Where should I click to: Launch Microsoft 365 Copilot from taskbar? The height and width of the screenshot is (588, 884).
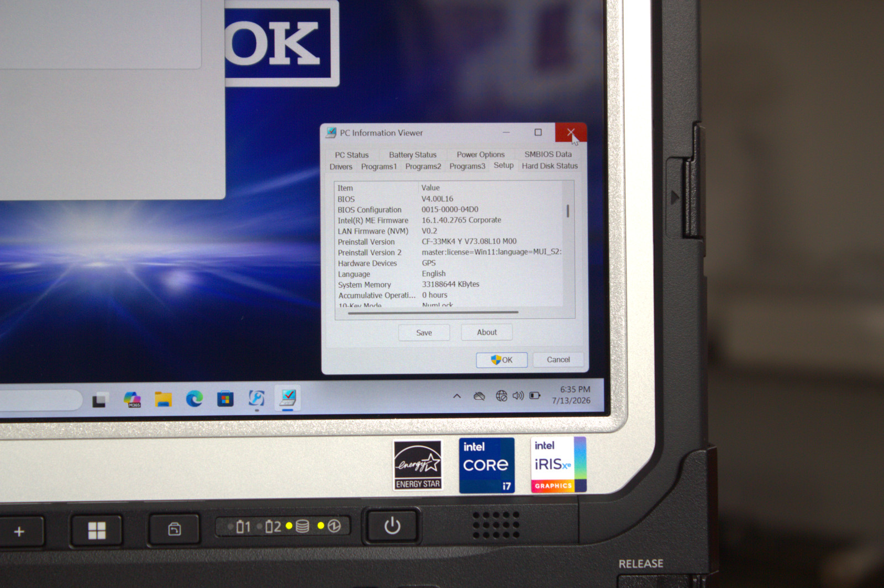(x=132, y=399)
